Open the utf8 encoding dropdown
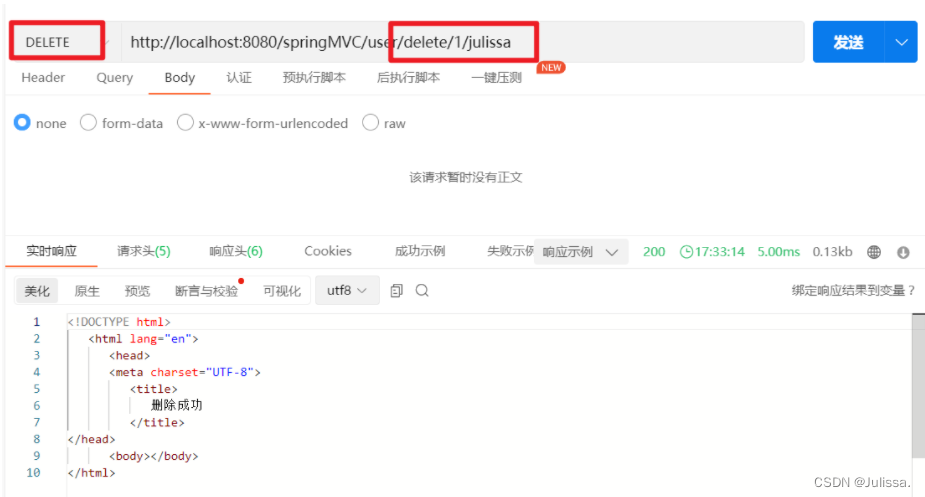This screenshot has height=497, width=925. 347,290
